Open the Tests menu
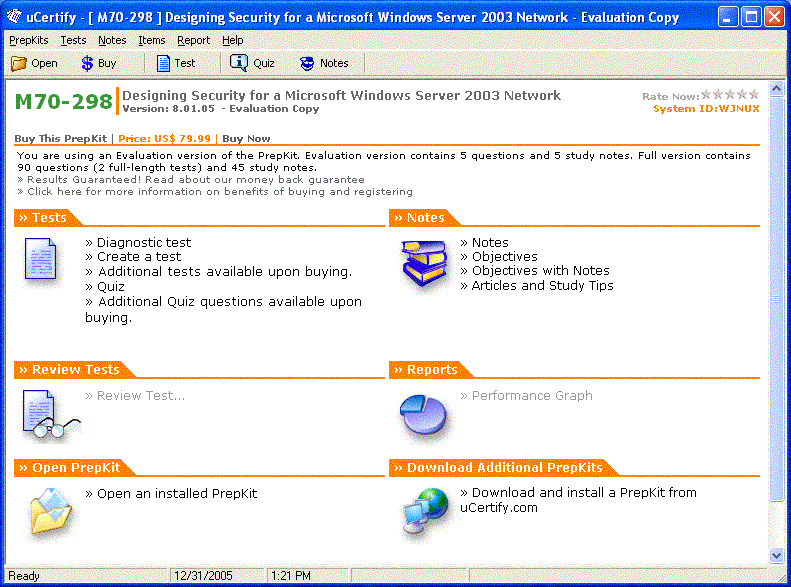791x587 pixels. click(73, 40)
